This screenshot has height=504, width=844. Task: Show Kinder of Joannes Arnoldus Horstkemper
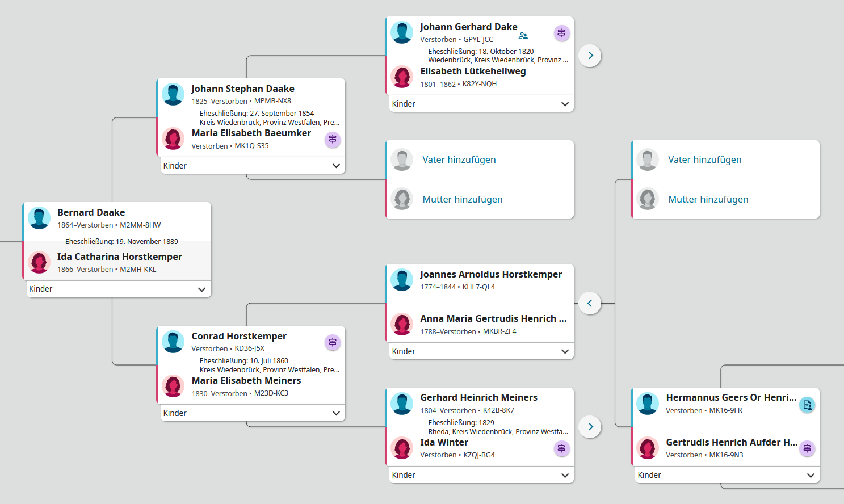(x=565, y=351)
